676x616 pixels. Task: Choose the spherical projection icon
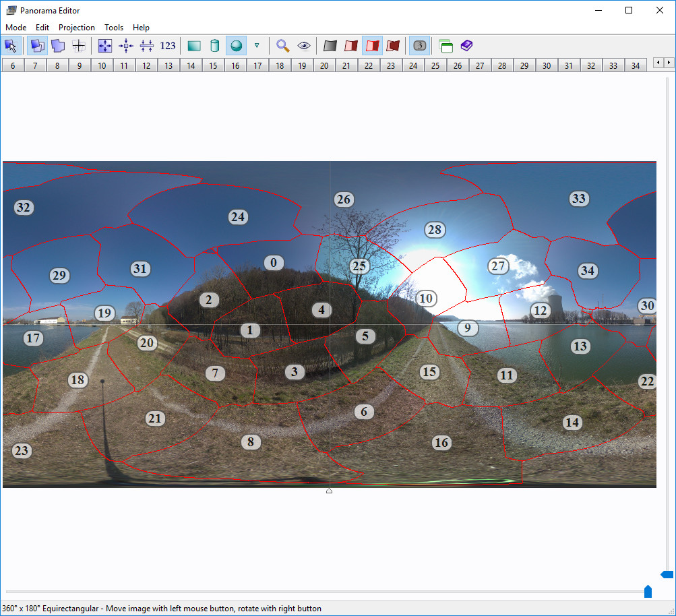[236, 46]
